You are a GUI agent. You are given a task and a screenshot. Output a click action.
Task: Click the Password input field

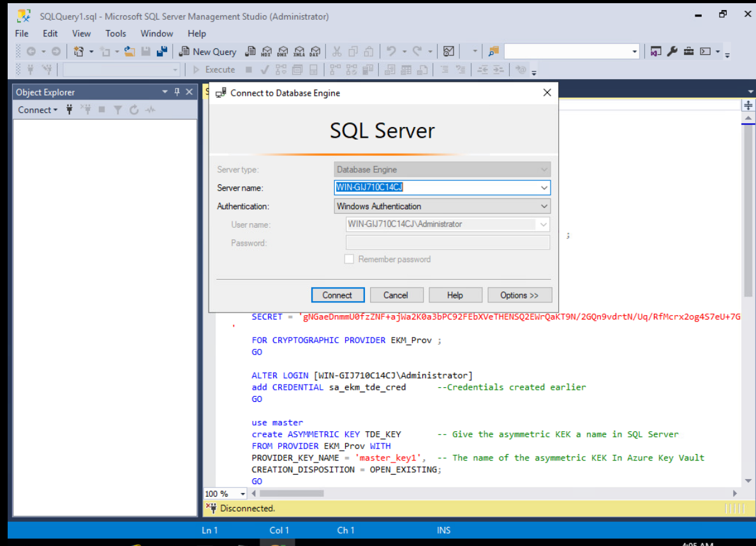tap(448, 243)
